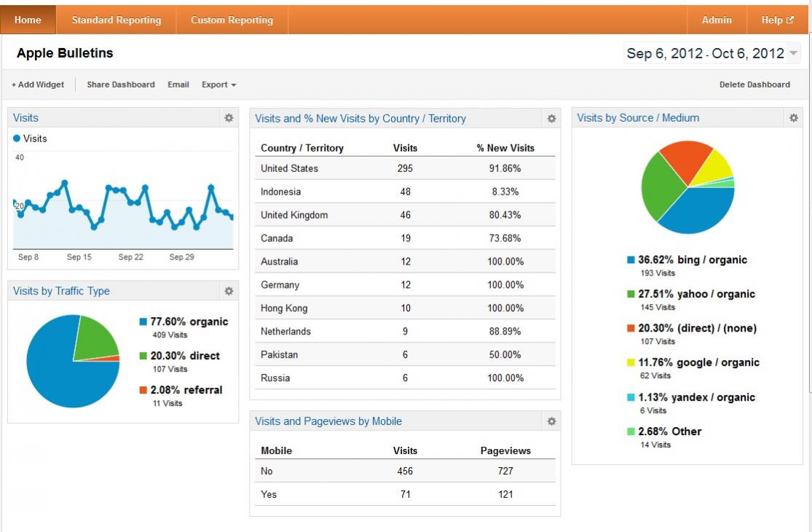The image size is (812, 532).
Task: Click the Add Widget button
Action: [x=38, y=85]
